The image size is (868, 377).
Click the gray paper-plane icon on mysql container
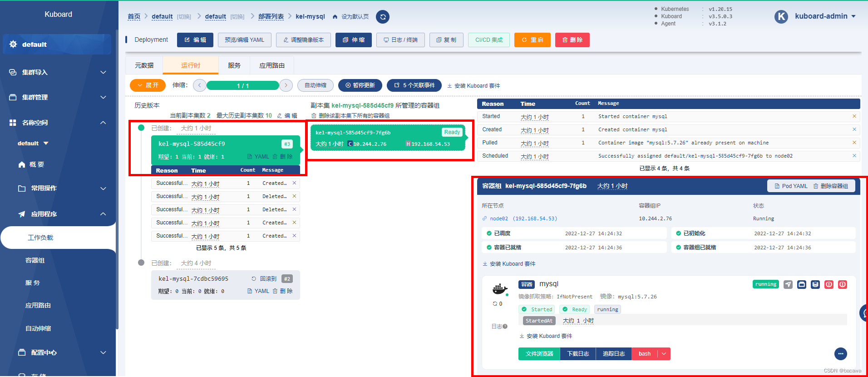(788, 284)
